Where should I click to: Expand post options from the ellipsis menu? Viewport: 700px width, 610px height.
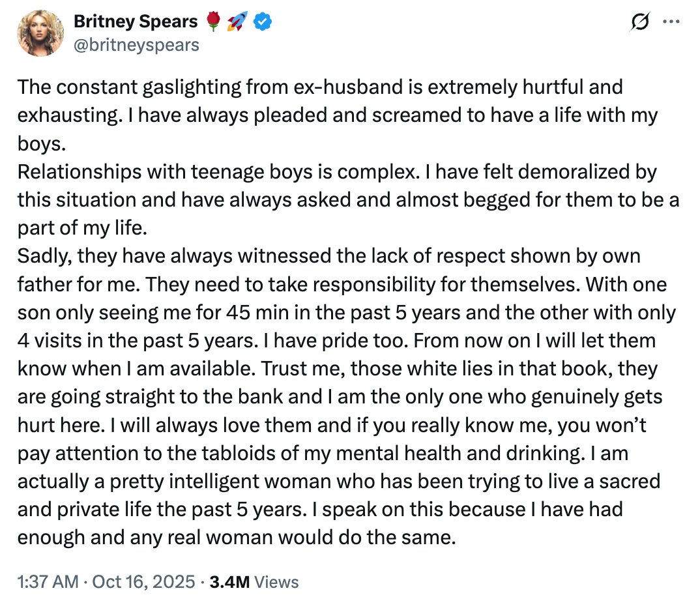[x=672, y=22]
